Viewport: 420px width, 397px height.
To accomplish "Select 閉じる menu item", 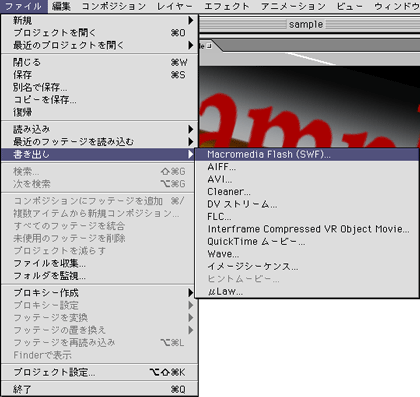I will pos(99,62).
